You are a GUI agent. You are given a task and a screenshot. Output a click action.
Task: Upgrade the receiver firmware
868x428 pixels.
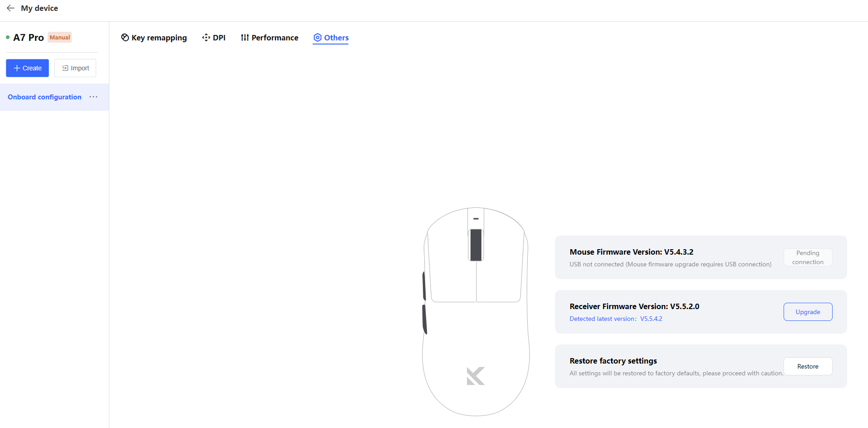tap(808, 312)
